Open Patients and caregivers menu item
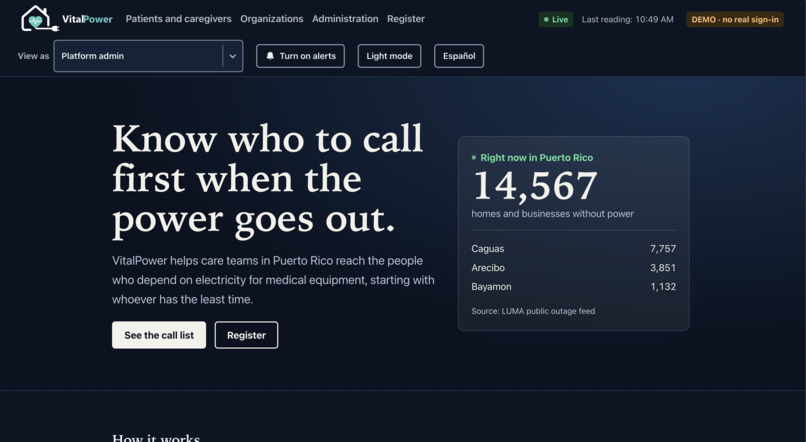Viewport: 806px width, 442px height. (x=178, y=19)
